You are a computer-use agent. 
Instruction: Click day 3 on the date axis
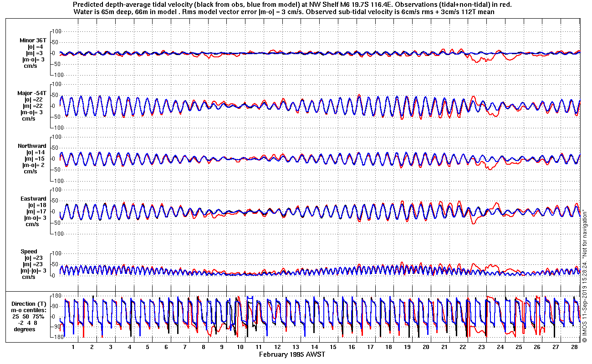[x=110, y=347]
